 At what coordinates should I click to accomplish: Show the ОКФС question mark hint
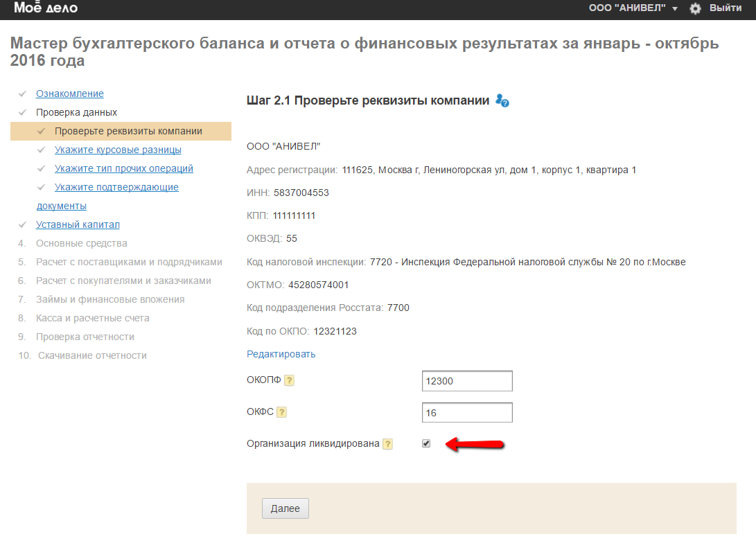tap(282, 412)
